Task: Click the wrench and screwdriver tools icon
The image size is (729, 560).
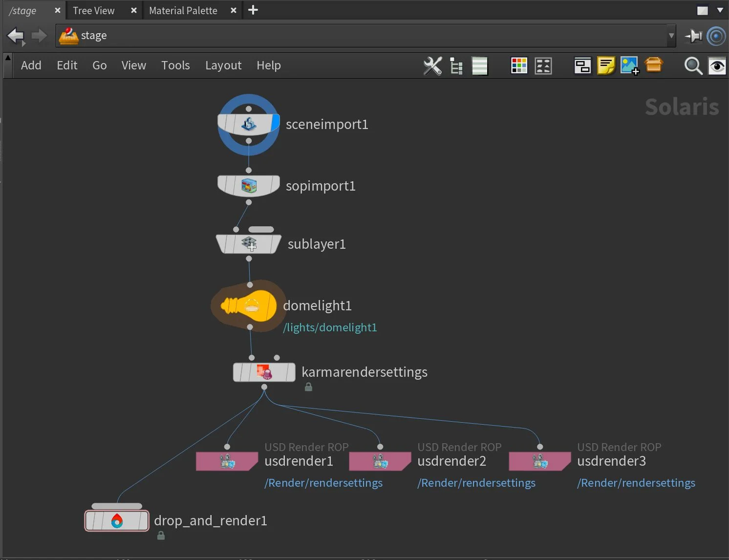Action: 432,66
